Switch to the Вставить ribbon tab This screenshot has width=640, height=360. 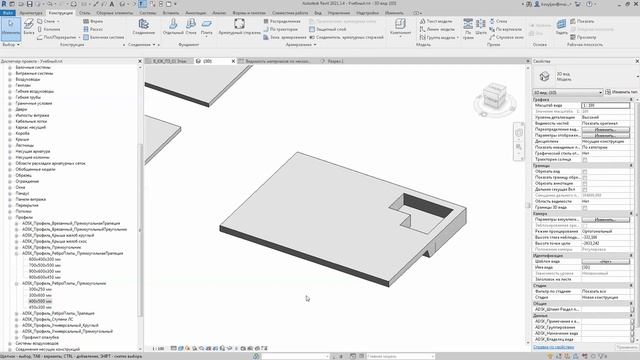point(171,13)
